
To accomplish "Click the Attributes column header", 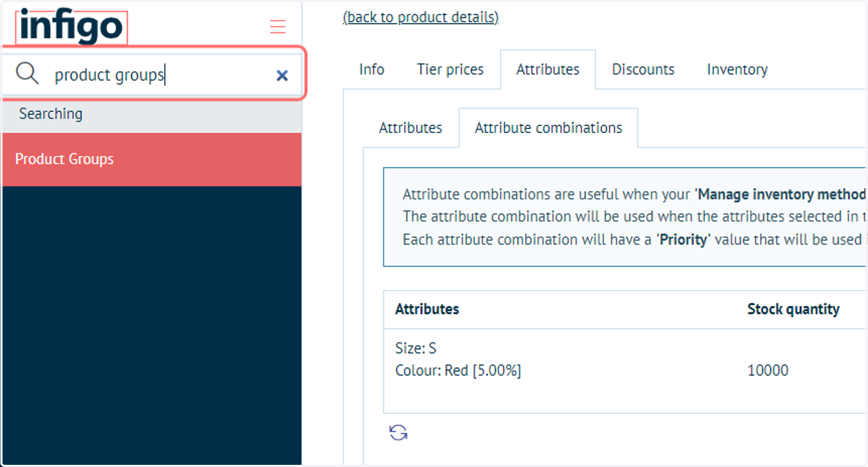I will click(x=427, y=309).
